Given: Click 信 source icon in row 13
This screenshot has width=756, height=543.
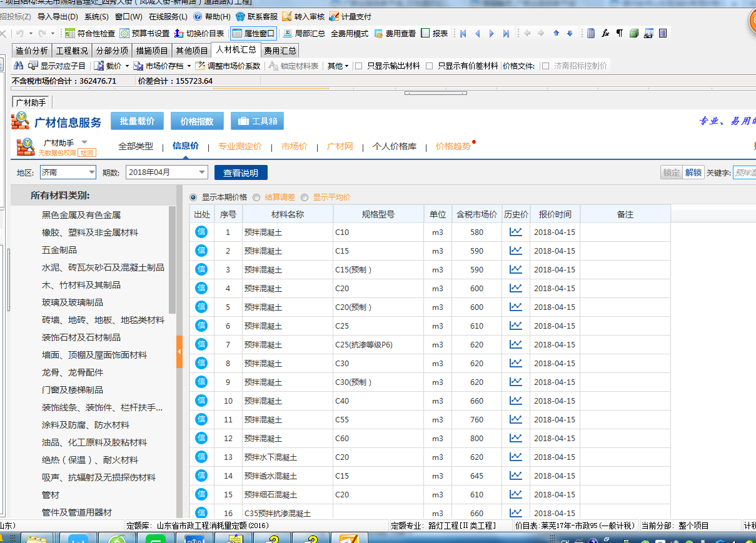Looking at the screenshot, I should [x=201, y=457].
